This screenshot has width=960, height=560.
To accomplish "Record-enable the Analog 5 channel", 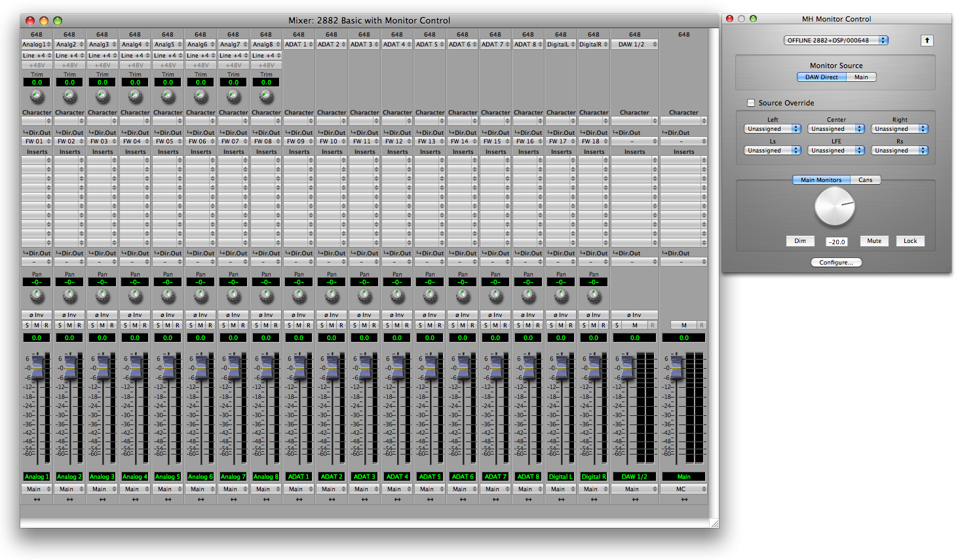I will click(x=178, y=326).
